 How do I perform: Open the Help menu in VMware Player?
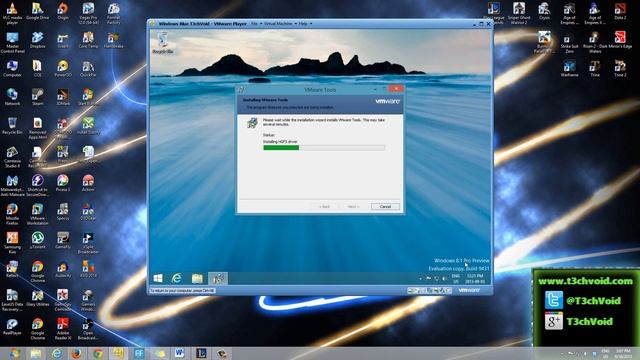click(x=304, y=24)
